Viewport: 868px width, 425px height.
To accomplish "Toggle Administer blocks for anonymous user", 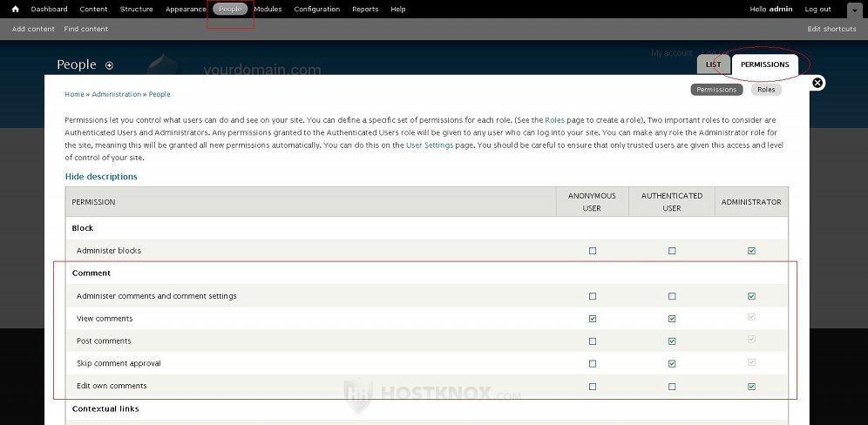I will 593,251.
